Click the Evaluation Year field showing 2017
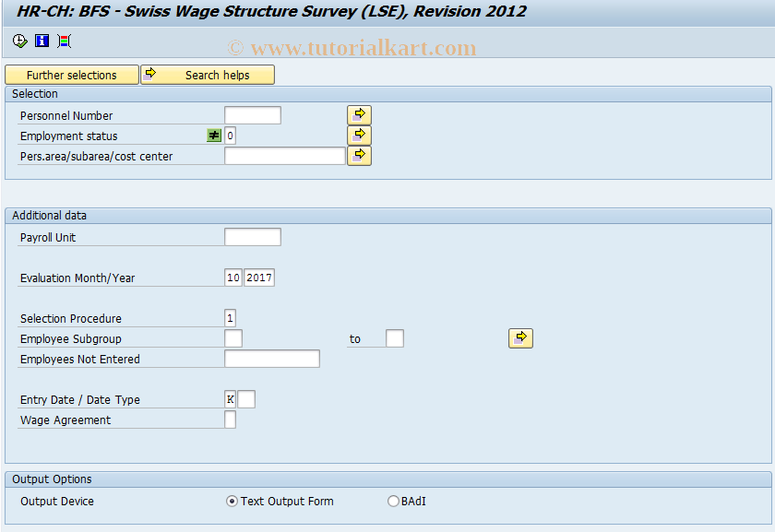The height and width of the screenshot is (532, 775). click(x=259, y=278)
